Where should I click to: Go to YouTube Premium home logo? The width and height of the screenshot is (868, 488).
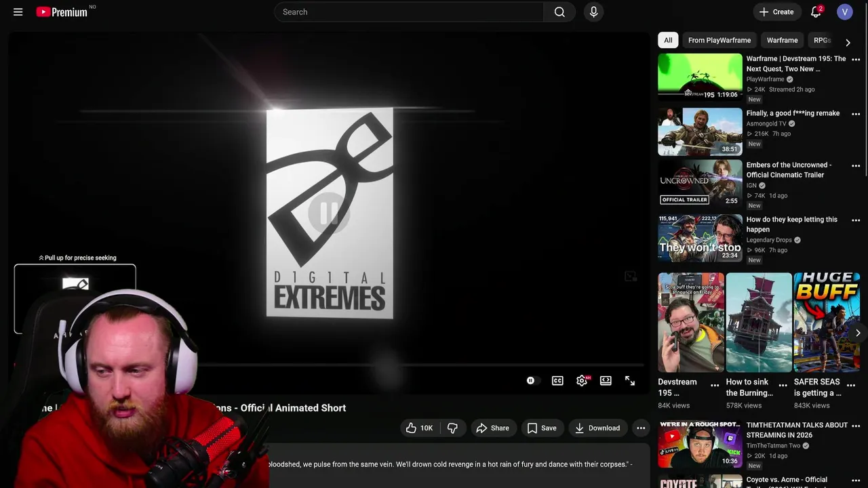[x=62, y=12]
